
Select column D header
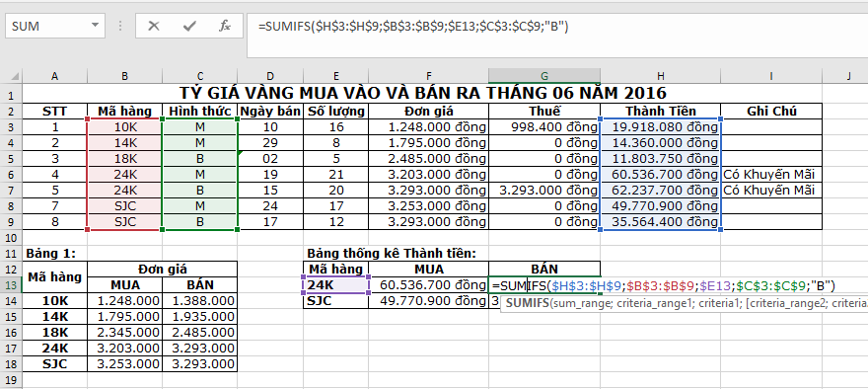point(270,76)
